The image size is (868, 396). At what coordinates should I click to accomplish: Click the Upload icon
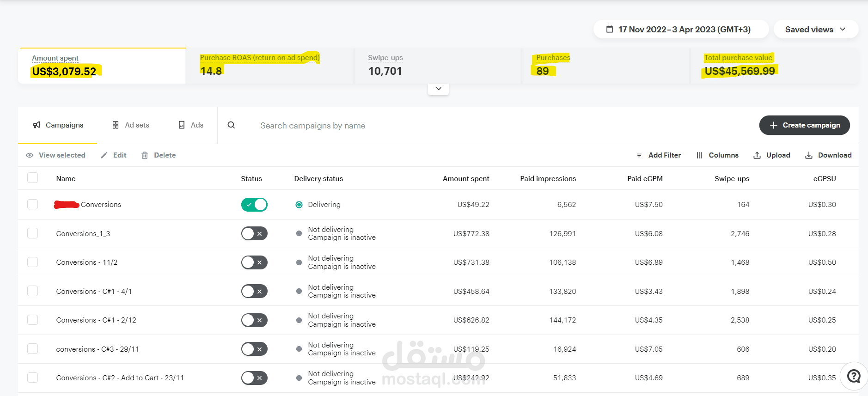point(757,155)
